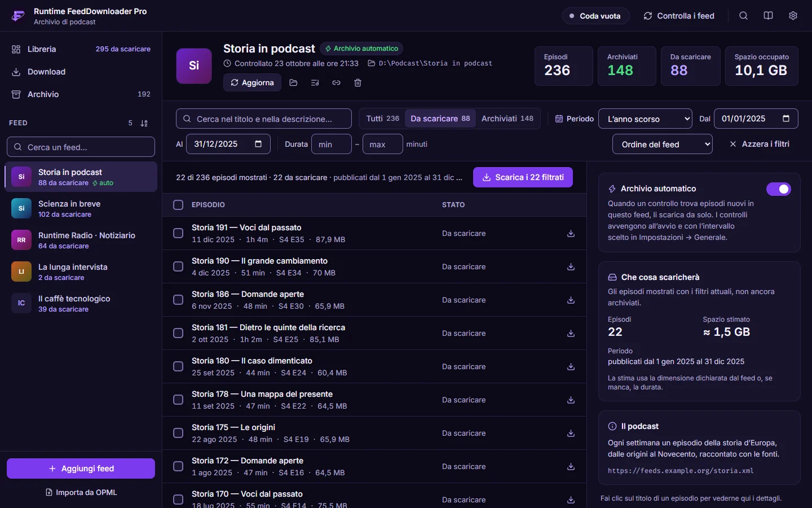Image resolution: width=812 pixels, height=508 pixels.
Task: Download Storia 180 via its arrow icon
Action: tap(571, 366)
